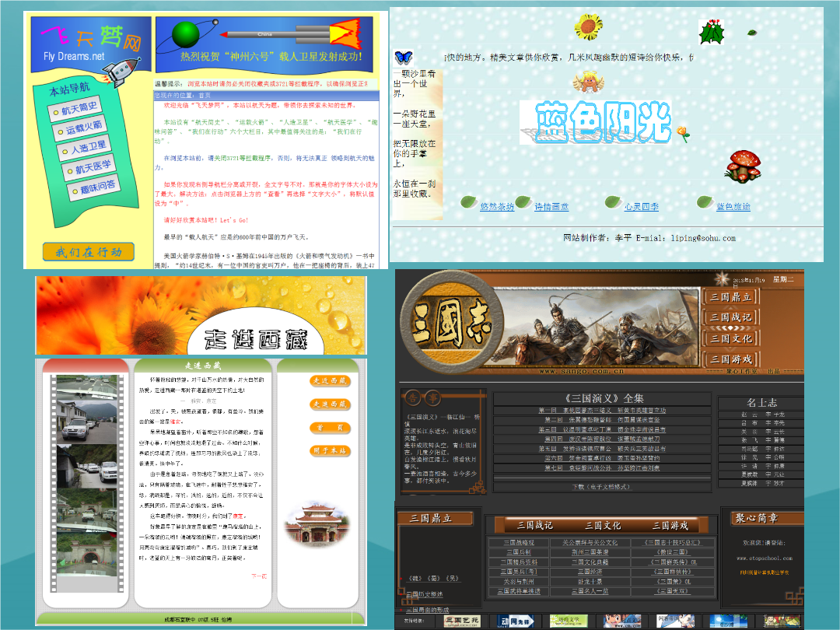840x630 pixels.
Task: Click the red mushroom icon on 蓝色阳光 page
Action: 743,166
